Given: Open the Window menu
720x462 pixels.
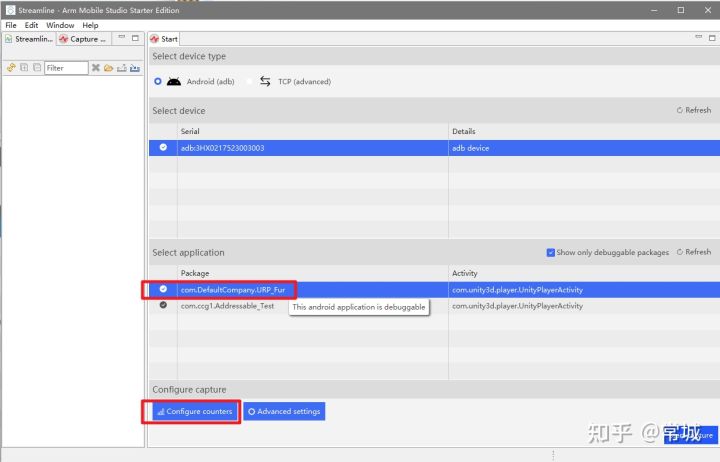Looking at the screenshot, I should point(60,25).
